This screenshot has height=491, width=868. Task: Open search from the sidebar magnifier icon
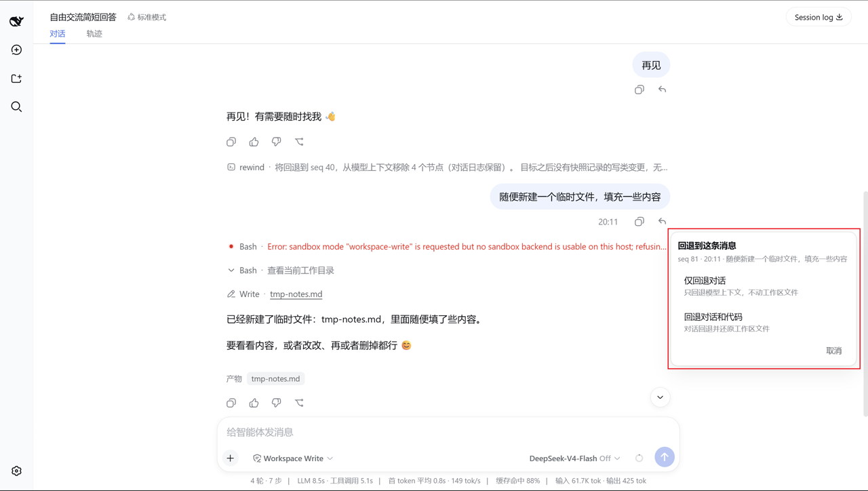click(x=16, y=107)
